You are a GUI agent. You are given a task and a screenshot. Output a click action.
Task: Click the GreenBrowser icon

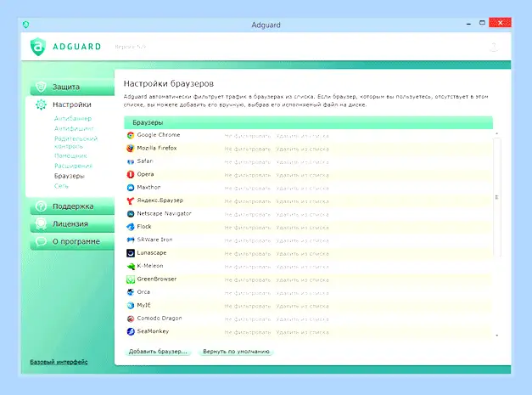pyautogui.click(x=131, y=279)
